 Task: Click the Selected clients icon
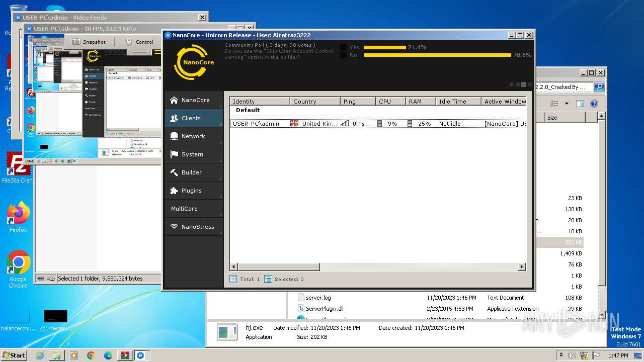pyautogui.click(x=268, y=279)
